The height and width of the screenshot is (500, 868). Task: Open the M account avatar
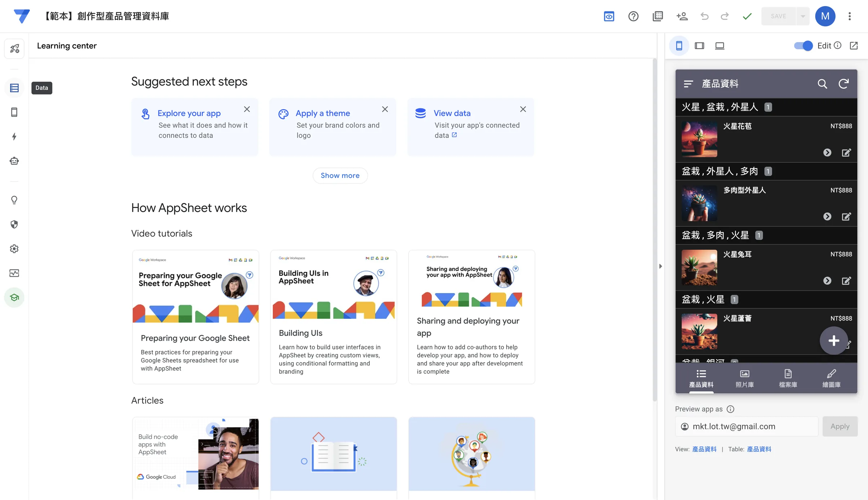[825, 16]
